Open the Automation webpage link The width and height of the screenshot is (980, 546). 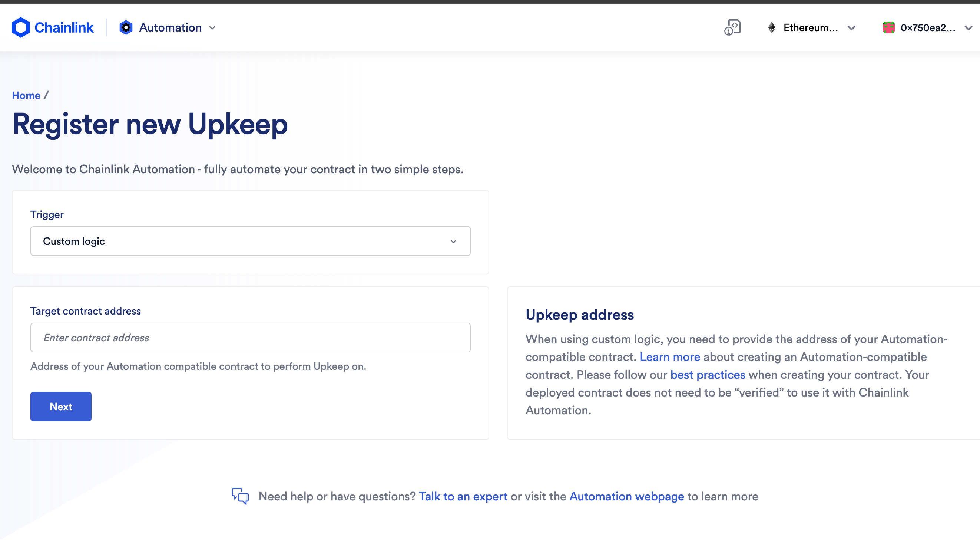(626, 496)
